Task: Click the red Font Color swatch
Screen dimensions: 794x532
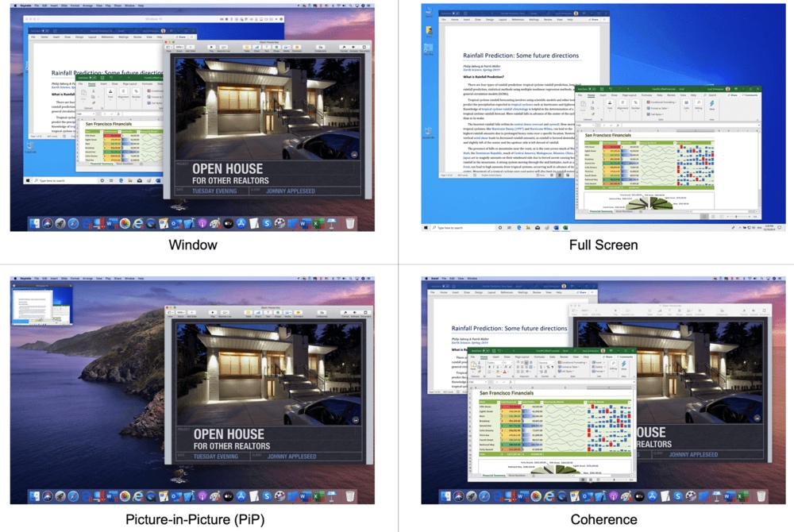Action: pos(504,372)
